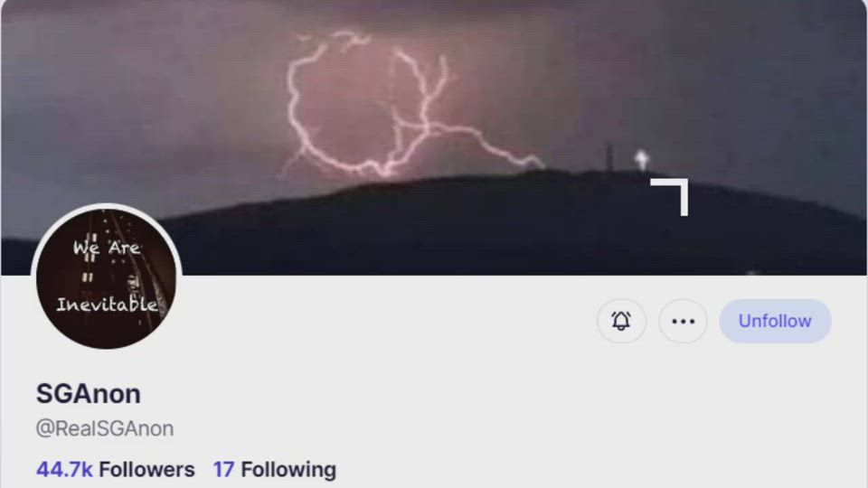Enable notifications with the bell icon
This screenshot has width=868, height=488.
621,321
